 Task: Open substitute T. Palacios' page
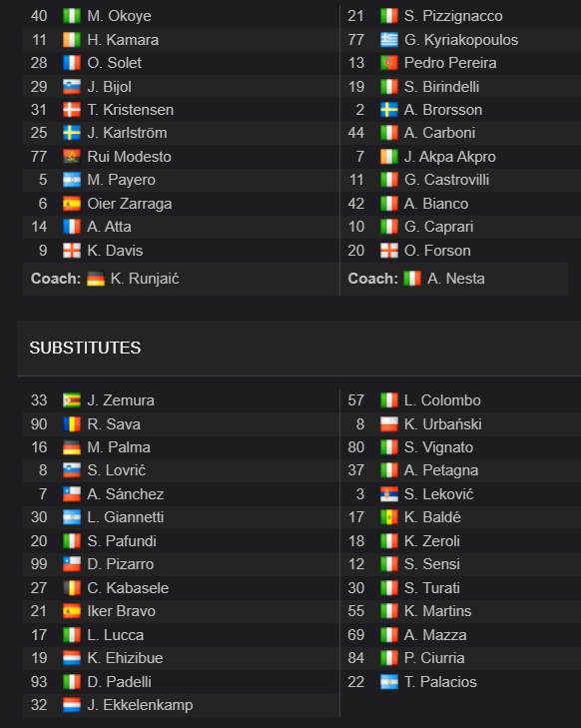pos(440,682)
